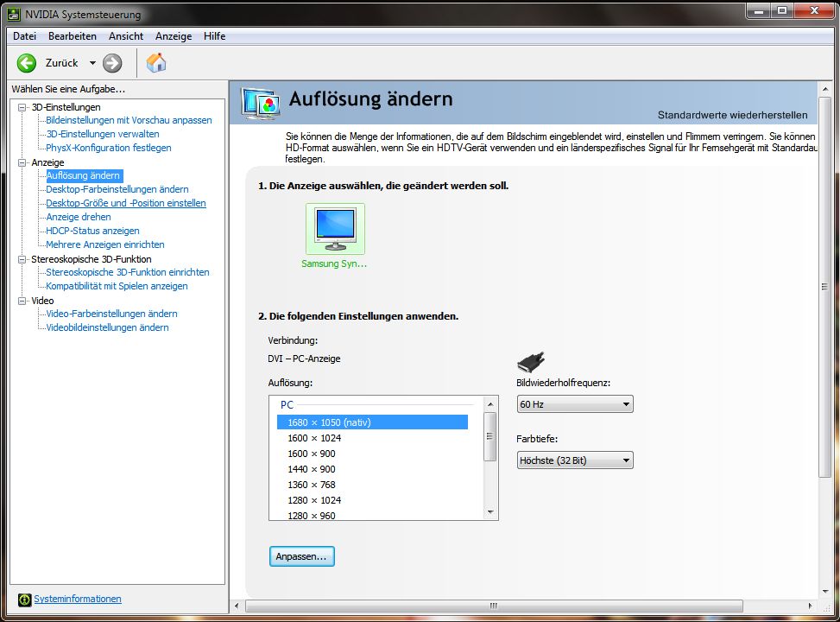Click the Auflösung ändern header icon
Screen dimensions: 840x622
[x=261, y=103]
